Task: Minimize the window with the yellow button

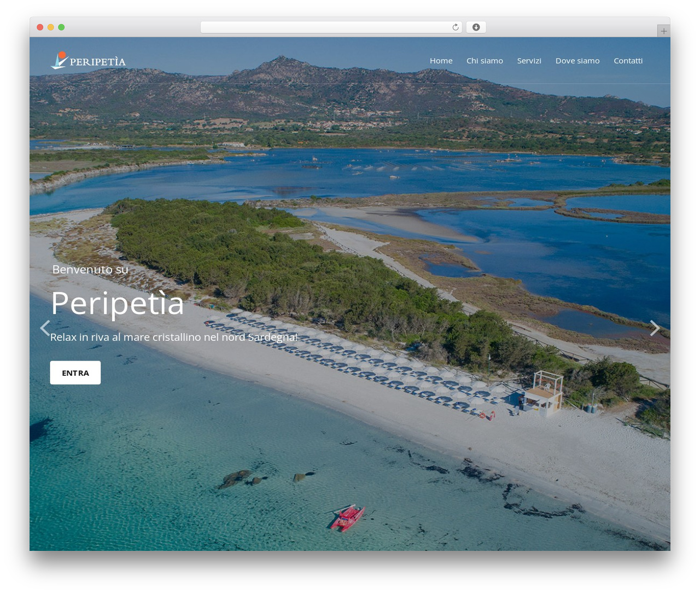Action: point(51,27)
